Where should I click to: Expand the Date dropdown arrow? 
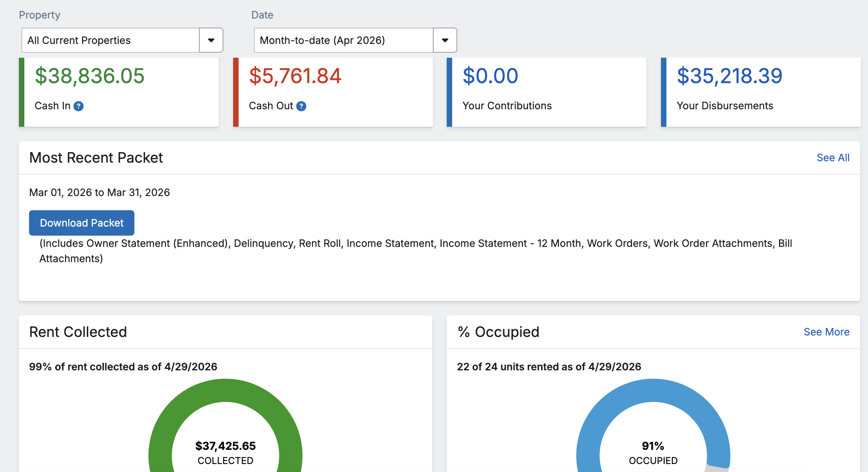(445, 40)
